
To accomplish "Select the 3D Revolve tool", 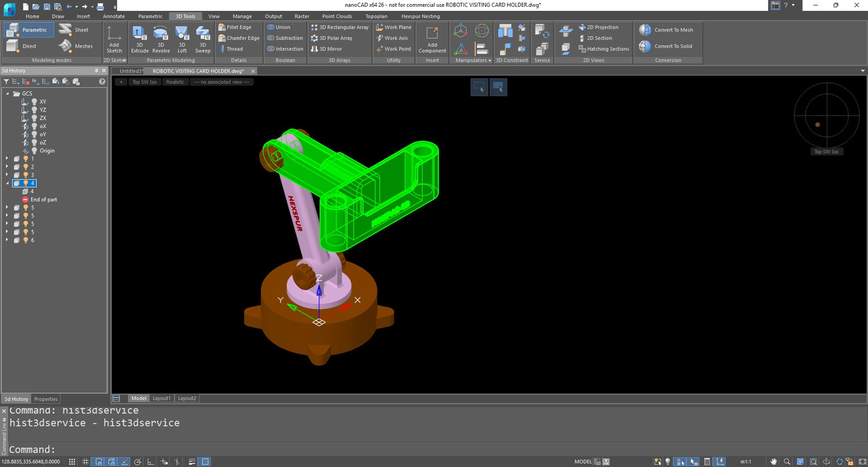I will tap(161, 39).
